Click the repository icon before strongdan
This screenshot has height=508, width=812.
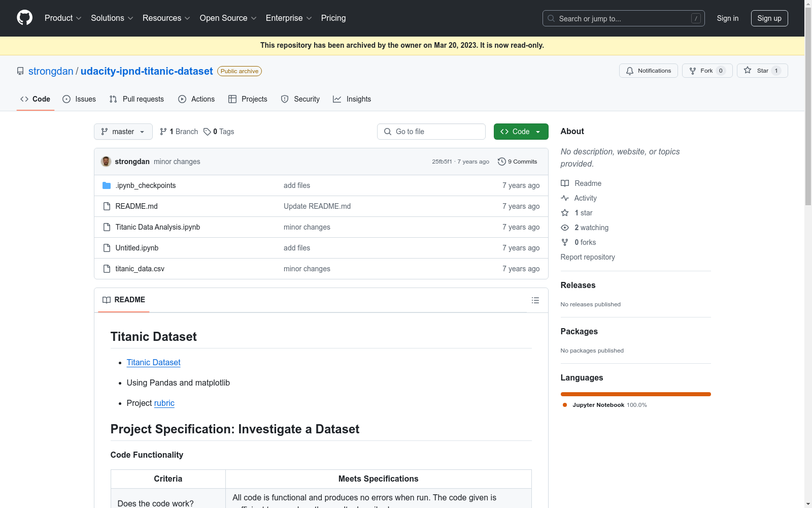pos(20,71)
